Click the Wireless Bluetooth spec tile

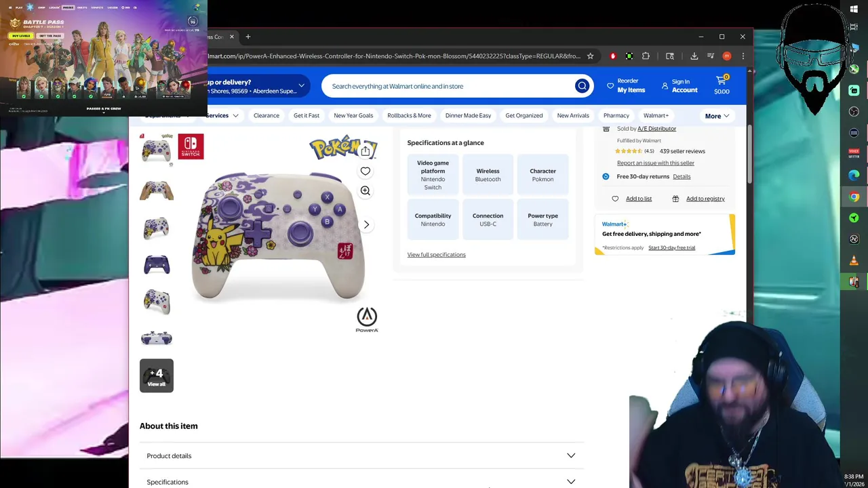click(x=488, y=175)
